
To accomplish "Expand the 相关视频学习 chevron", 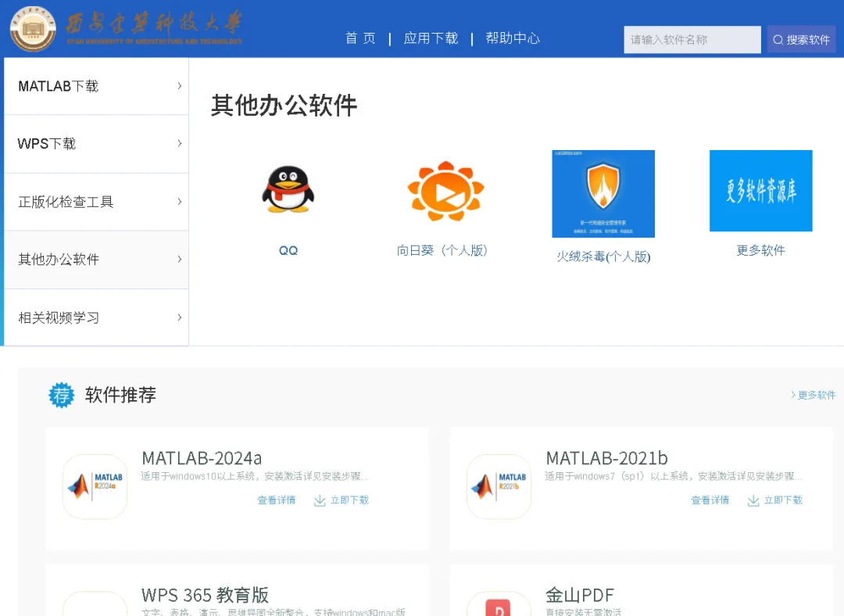I will point(179,317).
